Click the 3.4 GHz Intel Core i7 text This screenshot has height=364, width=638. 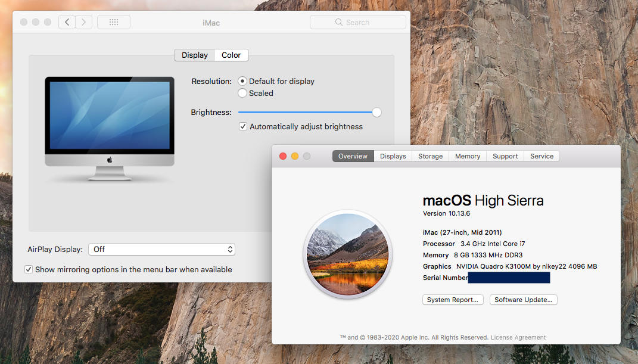click(493, 244)
